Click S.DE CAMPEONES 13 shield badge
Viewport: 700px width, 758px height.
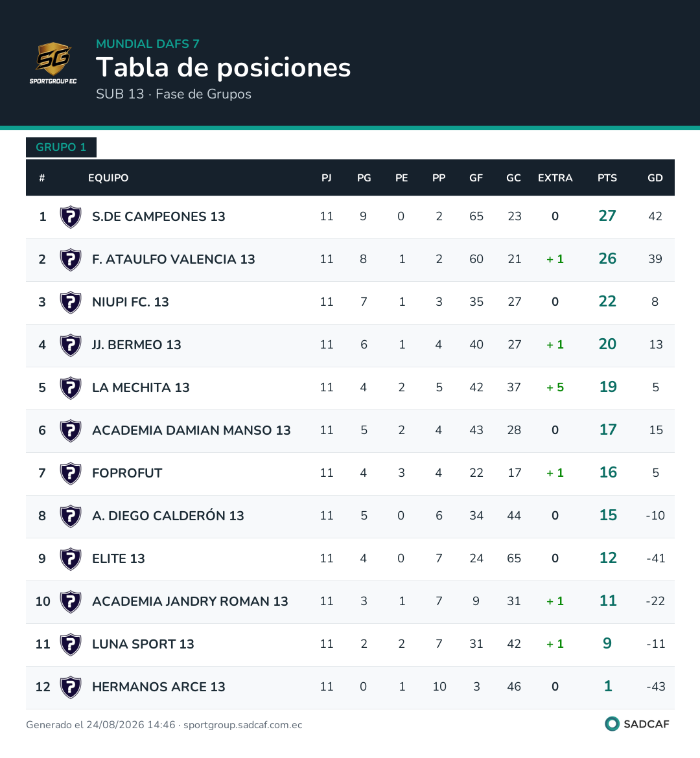point(71,216)
